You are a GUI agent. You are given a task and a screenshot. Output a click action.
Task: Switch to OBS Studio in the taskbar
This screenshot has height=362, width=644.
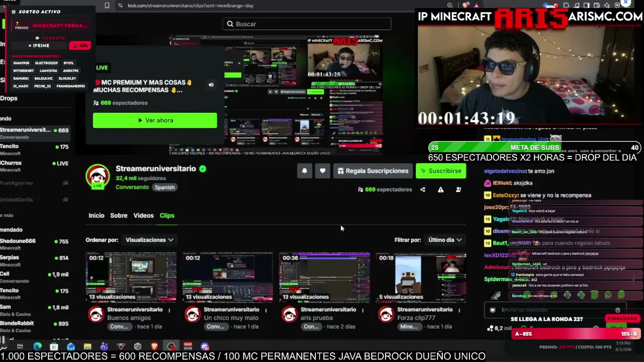coord(171,346)
